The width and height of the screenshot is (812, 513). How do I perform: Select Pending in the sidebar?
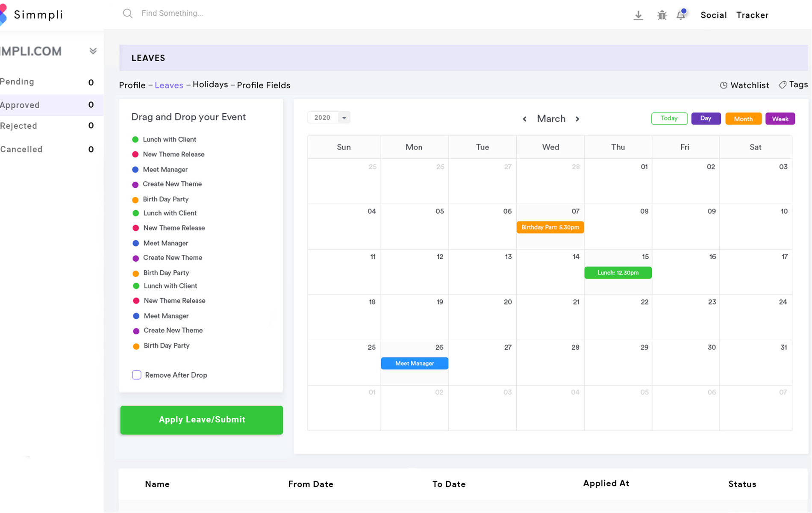[18, 82]
